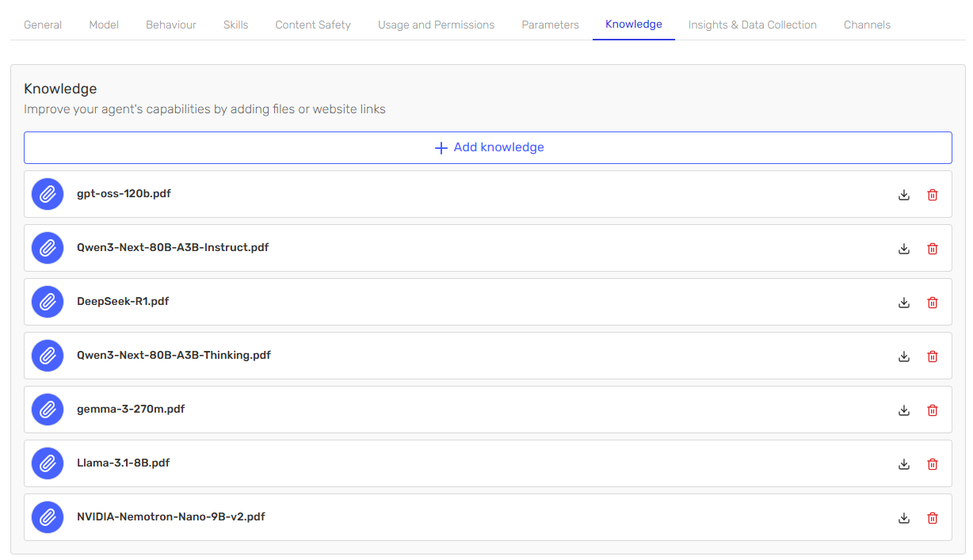Click the paperclip icon for DeepSeek-R1.pdf
The image size is (973, 560).
(48, 302)
